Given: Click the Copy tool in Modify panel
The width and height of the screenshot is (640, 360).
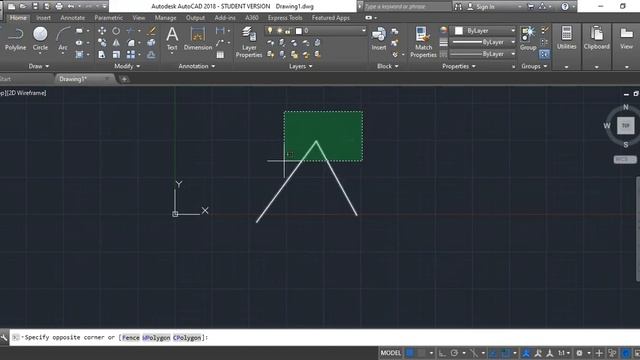Looking at the screenshot, I should coord(102,42).
